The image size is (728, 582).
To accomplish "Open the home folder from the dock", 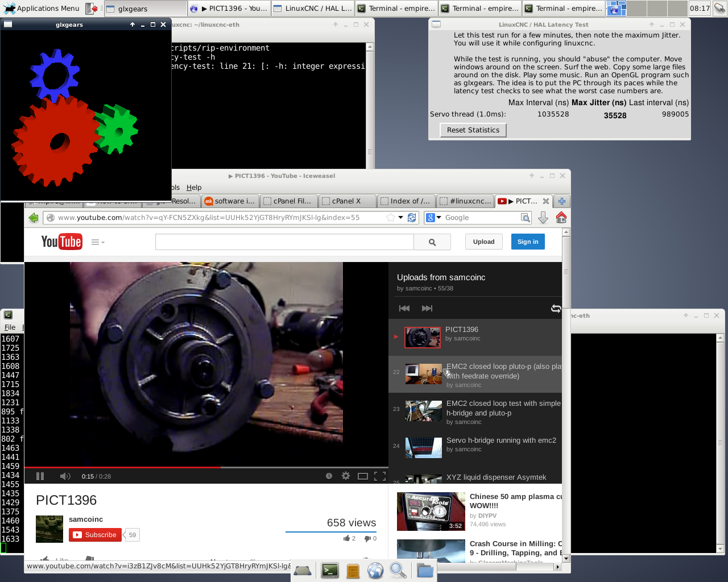I will click(x=424, y=571).
